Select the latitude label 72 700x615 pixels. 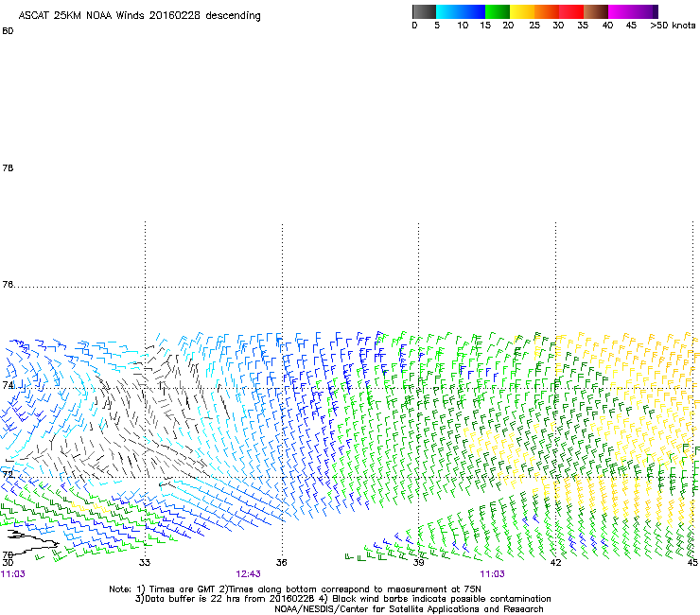tap(8, 474)
